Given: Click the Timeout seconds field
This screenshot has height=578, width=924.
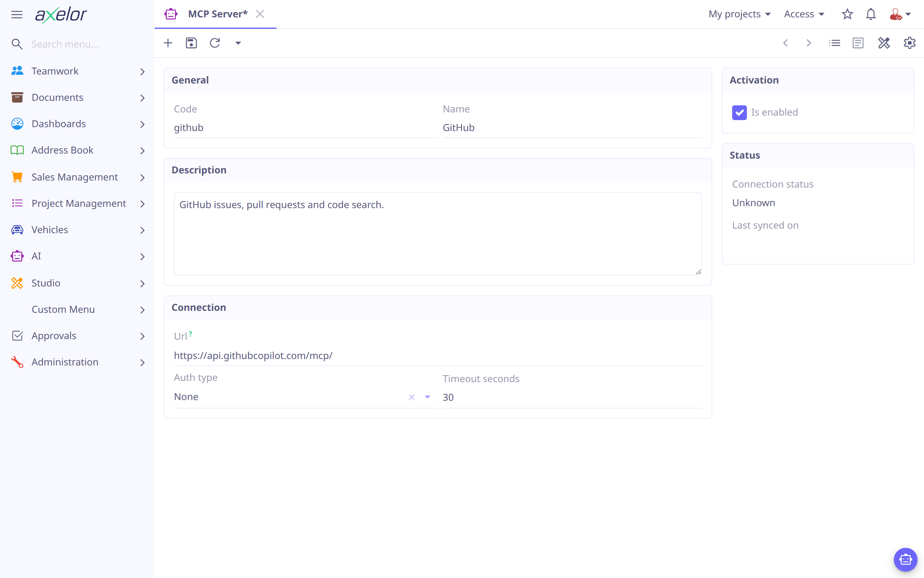Looking at the screenshot, I should point(572,397).
